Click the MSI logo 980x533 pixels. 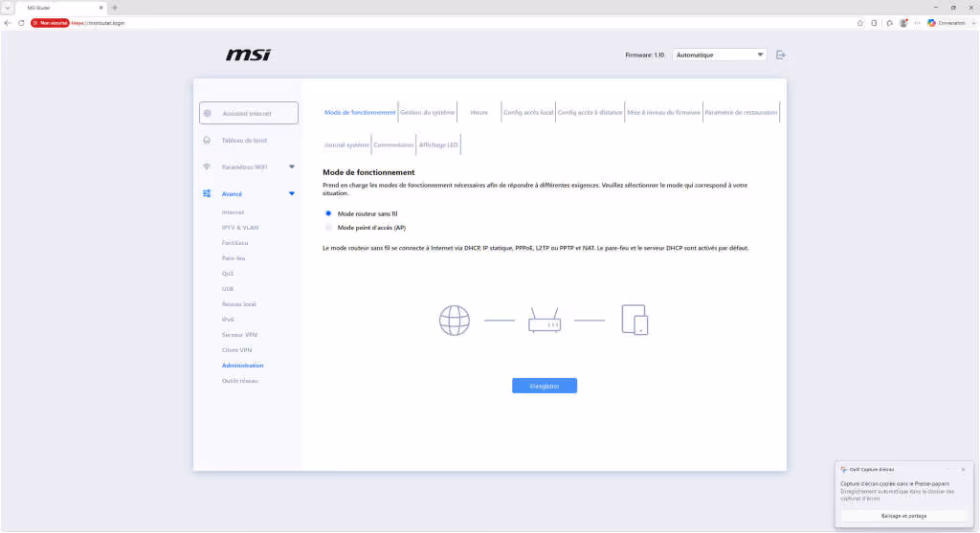tap(248, 55)
